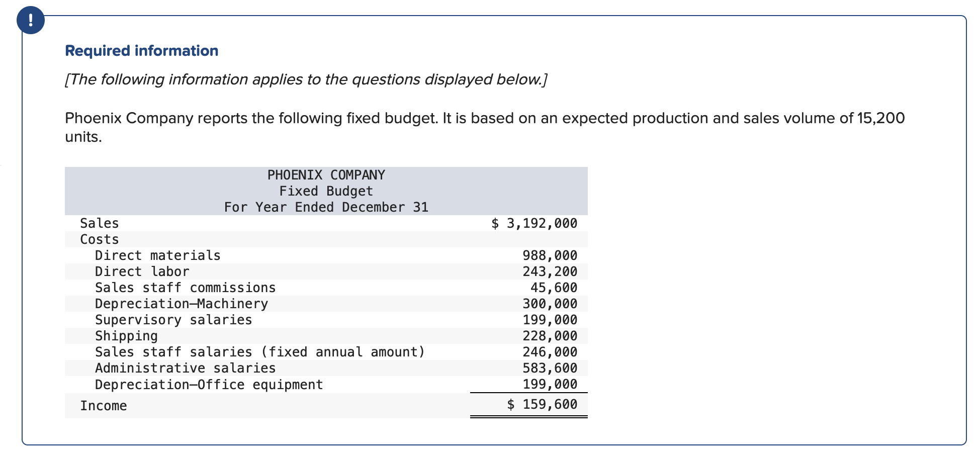Viewport: 980px width, 457px height.
Task: Click the income total $ 159,600
Action: (x=542, y=404)
